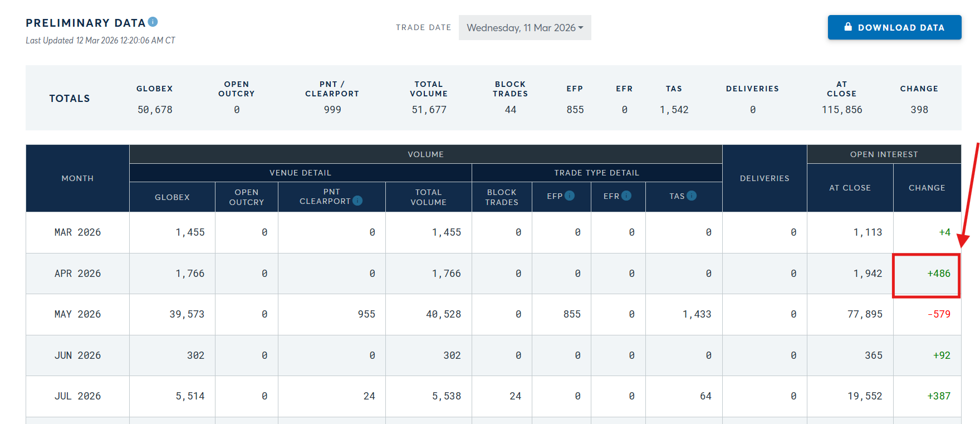Click the Open Interest At Close header
The image size is (980, 424).
(850, 188)
